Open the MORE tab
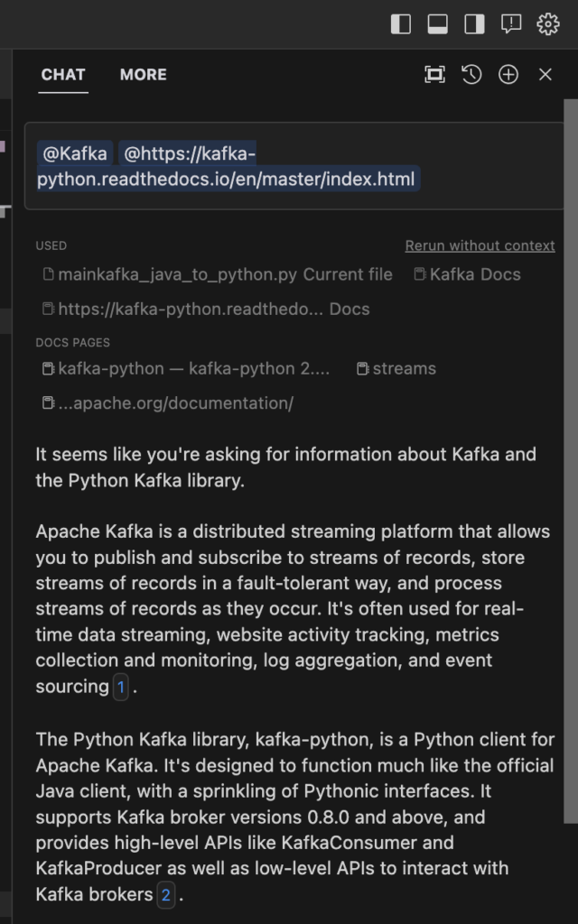 pos(143,75)
